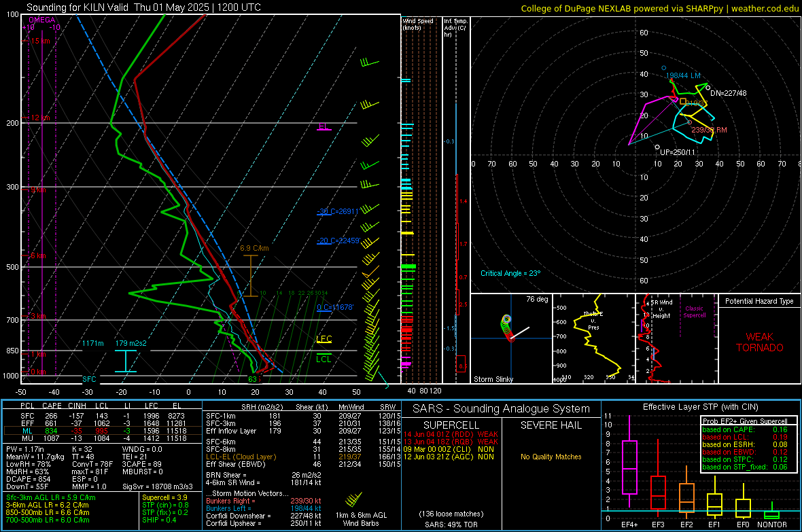Click the EFF parcel row label
Image resolution: width=802 pixels, height=532 pixels.
coord(27,423)
